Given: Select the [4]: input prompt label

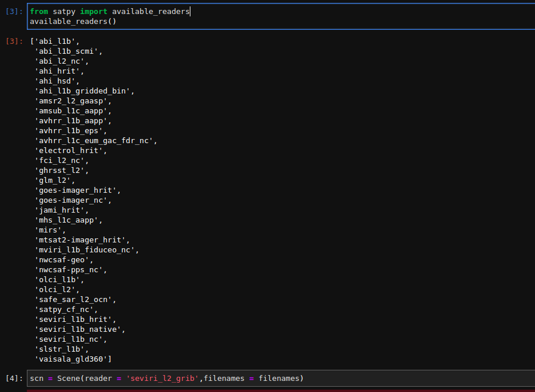Looking at the screenshot, I should pos(12,378).
